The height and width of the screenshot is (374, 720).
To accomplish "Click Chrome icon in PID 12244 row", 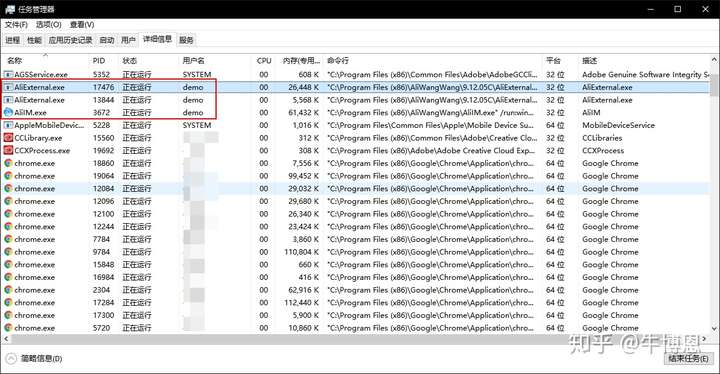I will click(8, 227).
